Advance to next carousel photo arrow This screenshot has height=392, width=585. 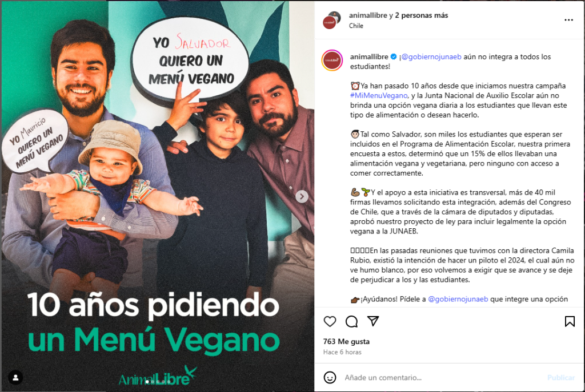click(302, 196)
